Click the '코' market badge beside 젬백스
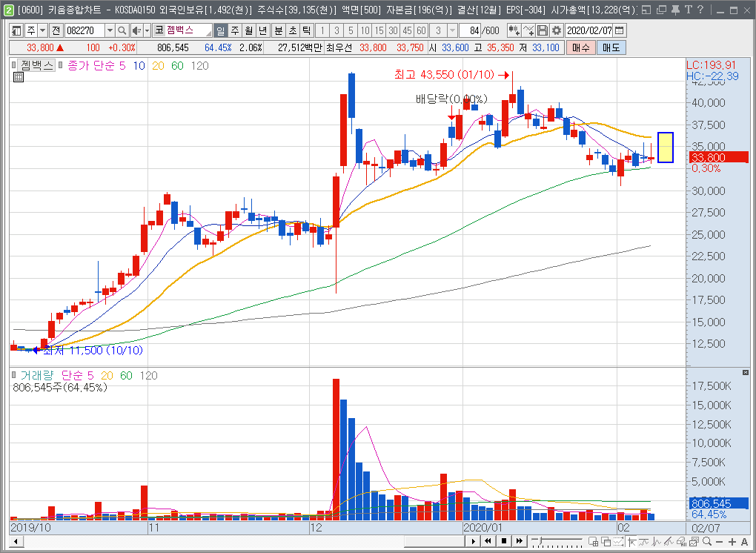The height and width of the screenshot is (553, 756). [159, 30]
